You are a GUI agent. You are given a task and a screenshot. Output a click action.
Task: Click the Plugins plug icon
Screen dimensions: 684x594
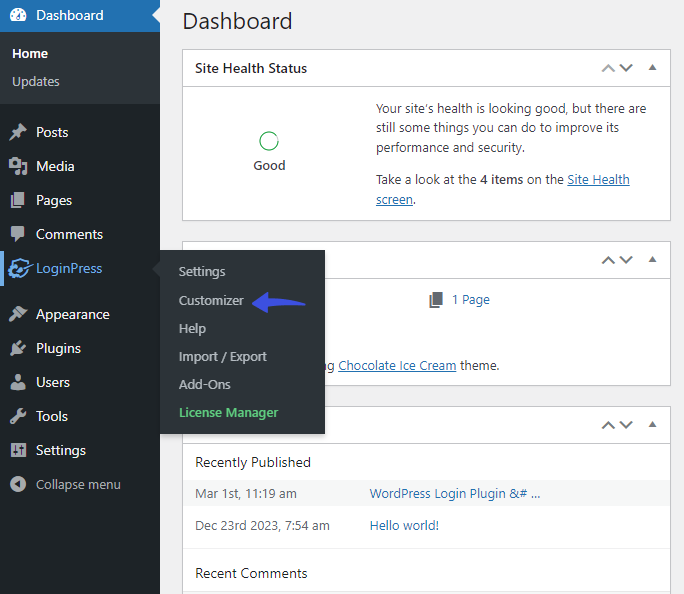(18, 348)
